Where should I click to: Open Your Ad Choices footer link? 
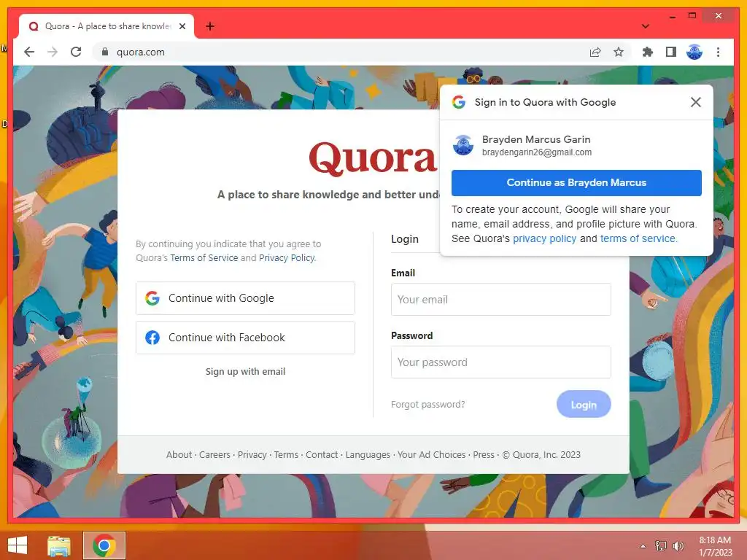click(x=432, y=455)
